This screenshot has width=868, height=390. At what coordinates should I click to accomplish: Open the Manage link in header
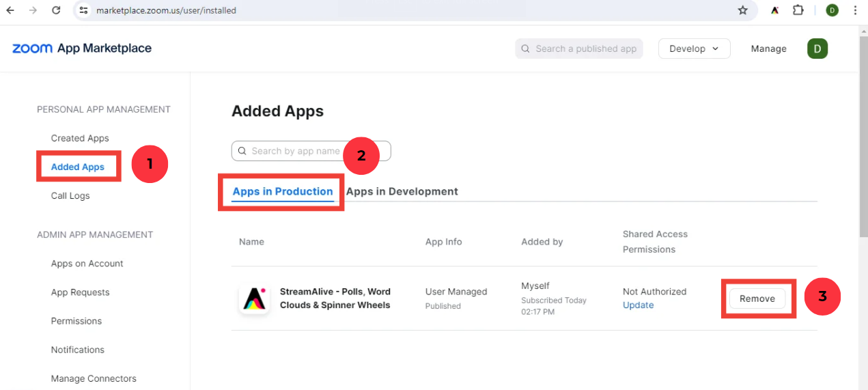pyautogui.click(x=768, y=48)
